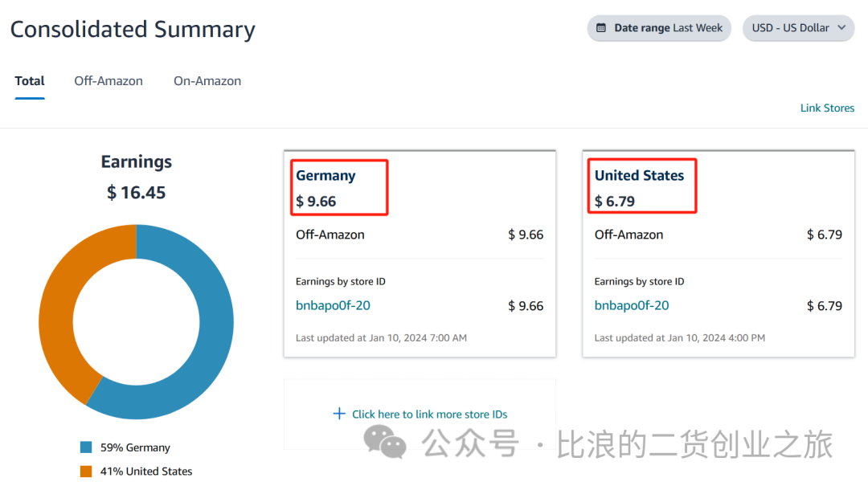The image size is (868, 490).
Task: Select the Germany card heading
Action: (x=325, y=175)
